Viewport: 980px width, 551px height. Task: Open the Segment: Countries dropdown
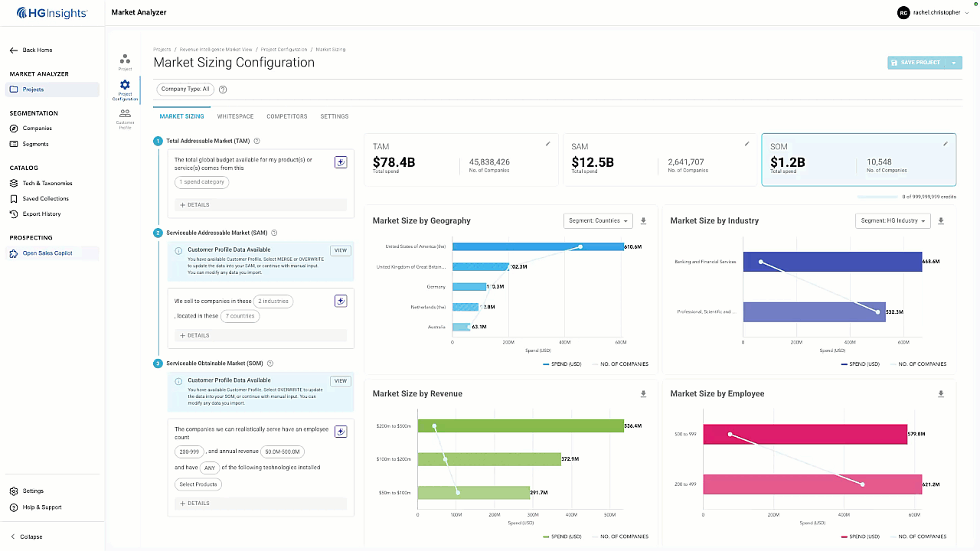(598, 220)
